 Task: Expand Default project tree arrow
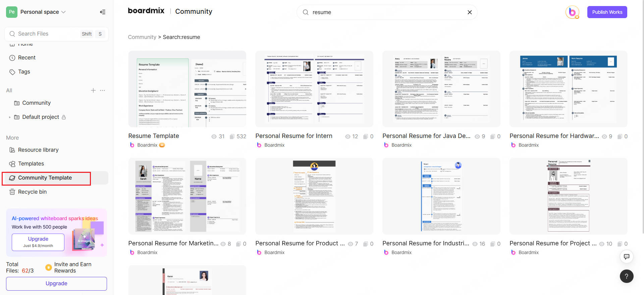[10, 117]
